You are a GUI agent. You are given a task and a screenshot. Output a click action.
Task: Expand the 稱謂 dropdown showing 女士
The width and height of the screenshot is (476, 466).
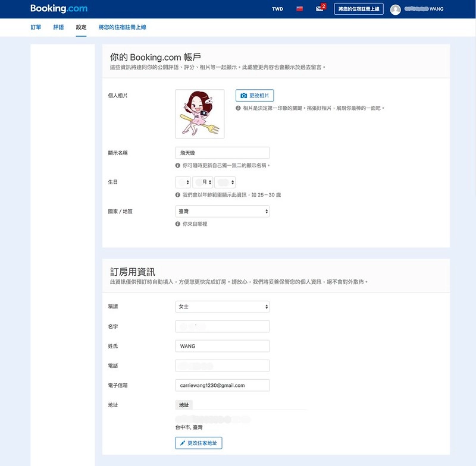[x=222, y=307]
